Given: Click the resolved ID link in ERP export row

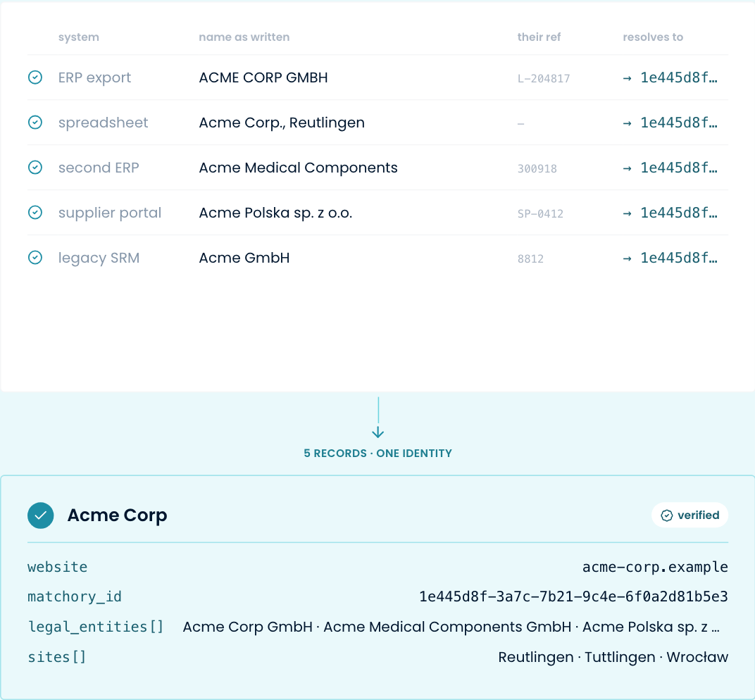Looking at the screenshot, I should coord(670,77).
